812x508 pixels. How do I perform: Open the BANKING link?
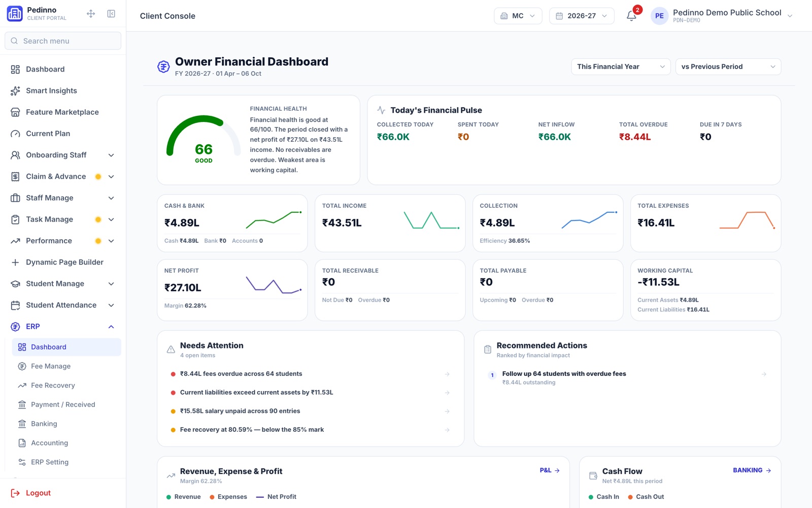click(752, 470)
